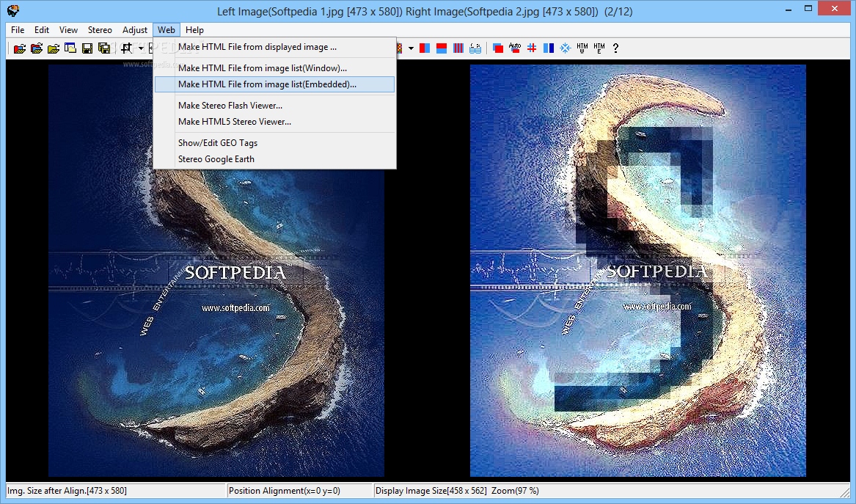Choose Make HTML File from image list(Window)
The height and width of the screenshot is (504, 856).
click(x=274, y=68)
